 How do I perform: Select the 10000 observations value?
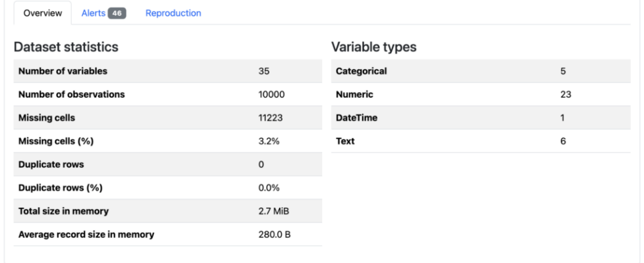[x=271, y=95]
